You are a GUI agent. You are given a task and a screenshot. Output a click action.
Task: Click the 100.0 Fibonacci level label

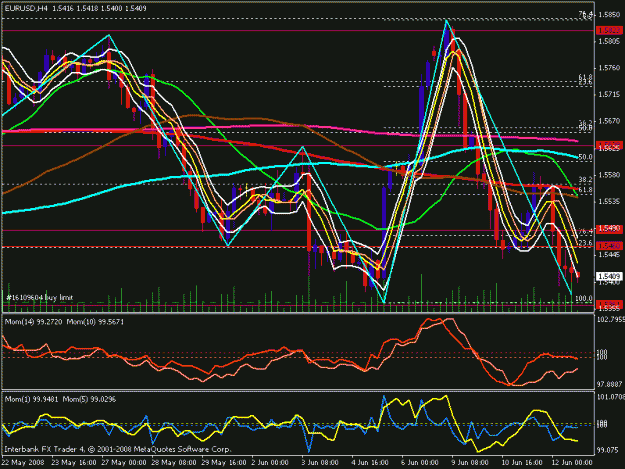pyautogui.click(x=584, y=298)
